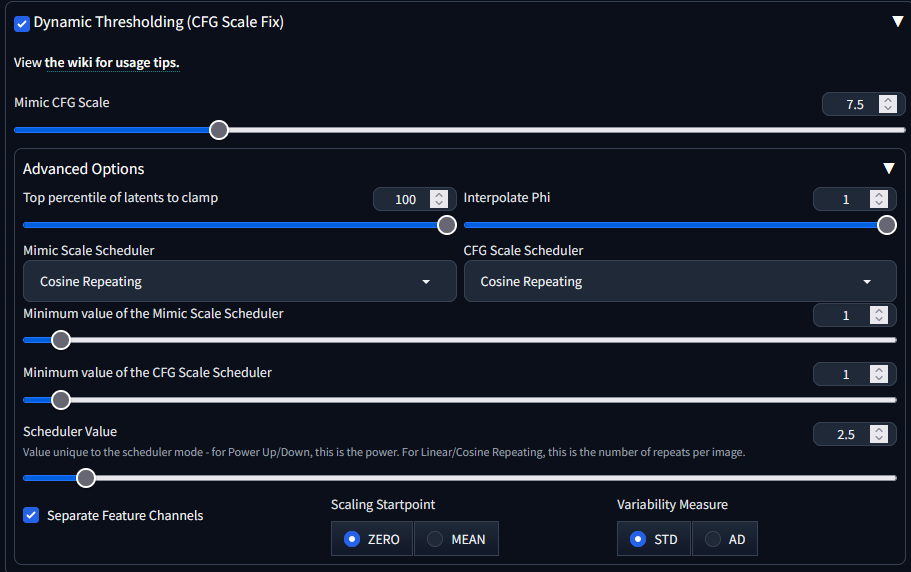911x572 pixels.
Task: Click stepper arrows on Mimic CFG Scale
Action: click(x=887, y=104)
